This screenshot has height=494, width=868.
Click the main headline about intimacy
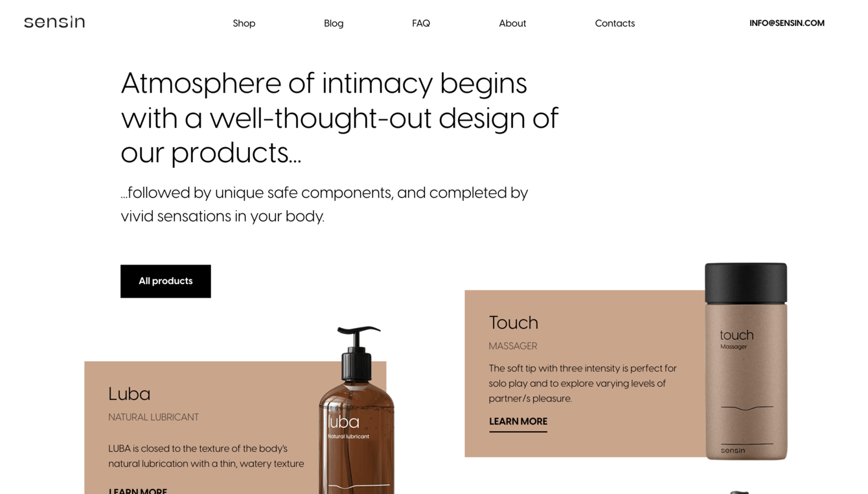(339, 118)
